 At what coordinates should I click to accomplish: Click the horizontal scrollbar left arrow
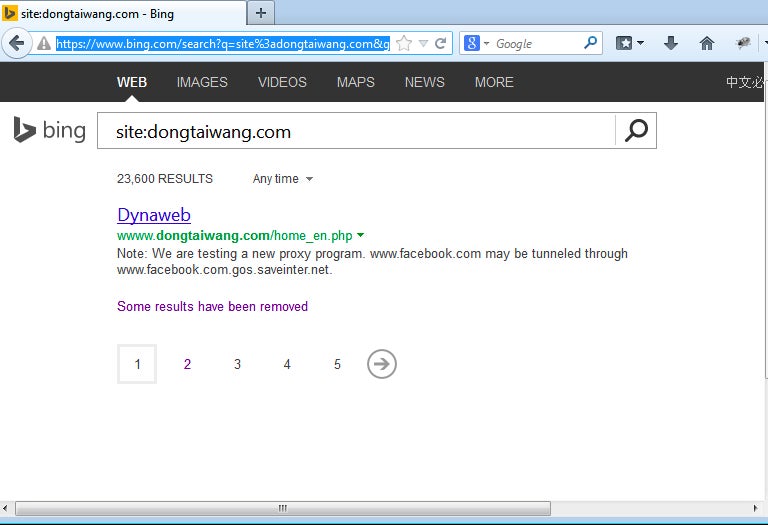(x=5, y=508)
